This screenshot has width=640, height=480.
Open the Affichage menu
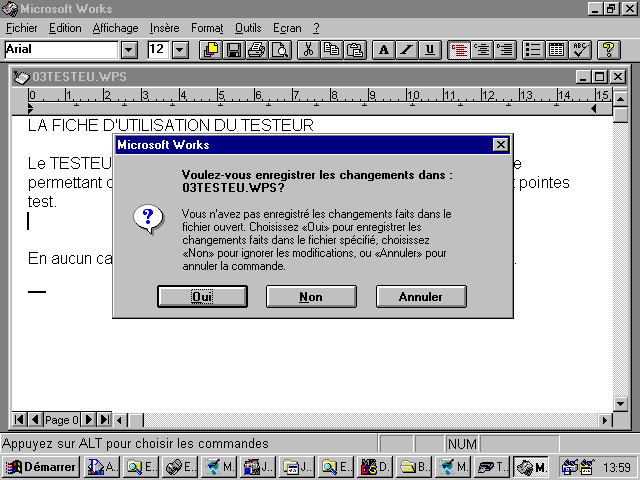click(x=115, y=28)
